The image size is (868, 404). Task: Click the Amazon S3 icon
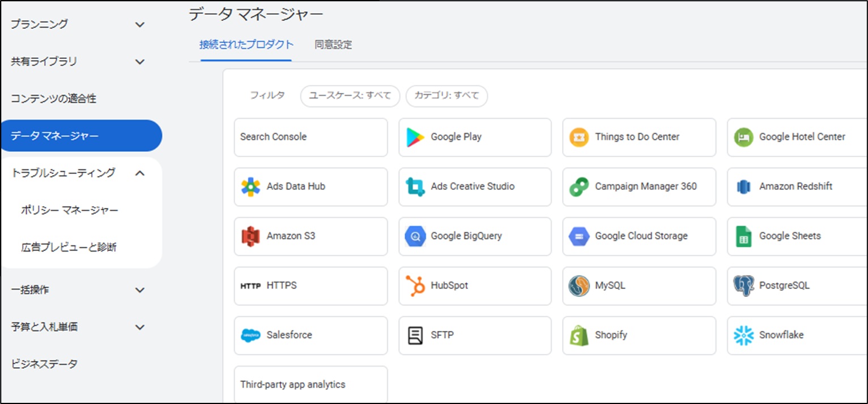pyautogui.click(x=250, y=236)
